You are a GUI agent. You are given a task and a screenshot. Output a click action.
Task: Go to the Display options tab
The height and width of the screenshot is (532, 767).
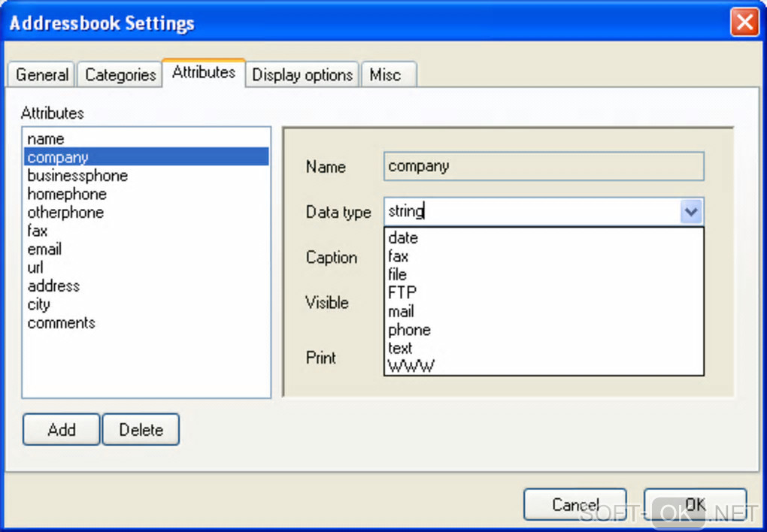pos(302,75)
